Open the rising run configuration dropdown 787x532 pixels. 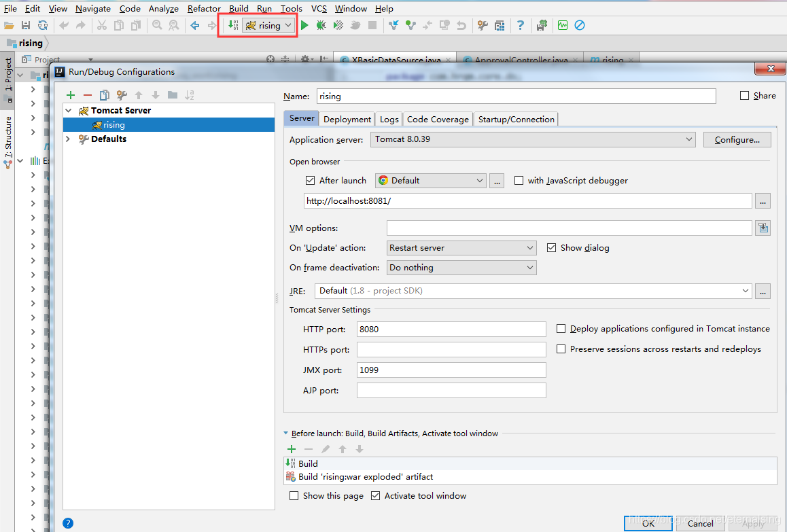[268, 25]
